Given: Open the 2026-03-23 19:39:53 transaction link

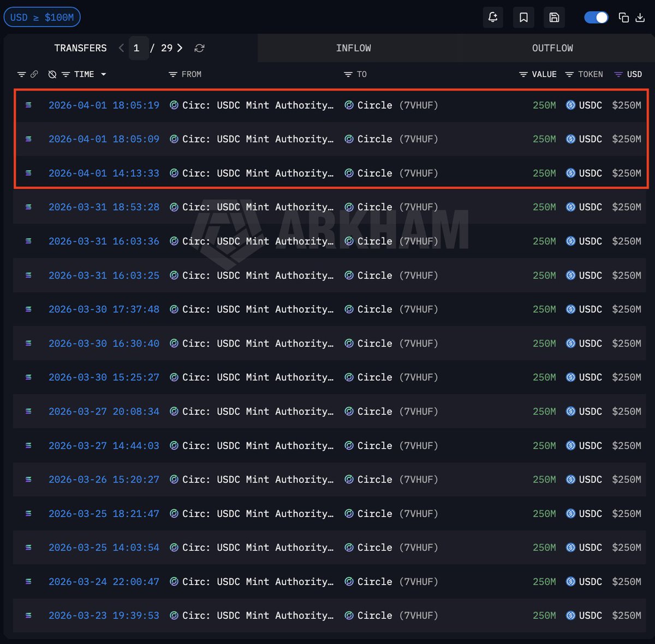Looking at the screenshot, I should click(x=104, y=616).
